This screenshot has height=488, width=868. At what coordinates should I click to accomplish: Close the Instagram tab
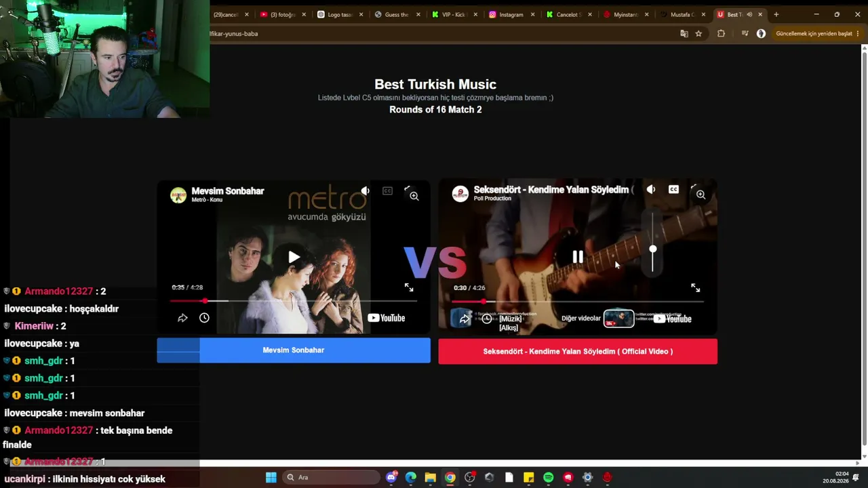[x=532, y=14]
